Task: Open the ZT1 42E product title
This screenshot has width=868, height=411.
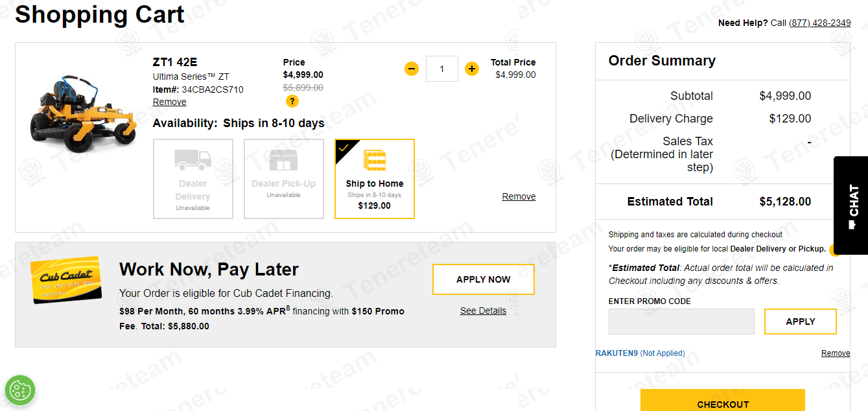Action: (x=175, y=62)
